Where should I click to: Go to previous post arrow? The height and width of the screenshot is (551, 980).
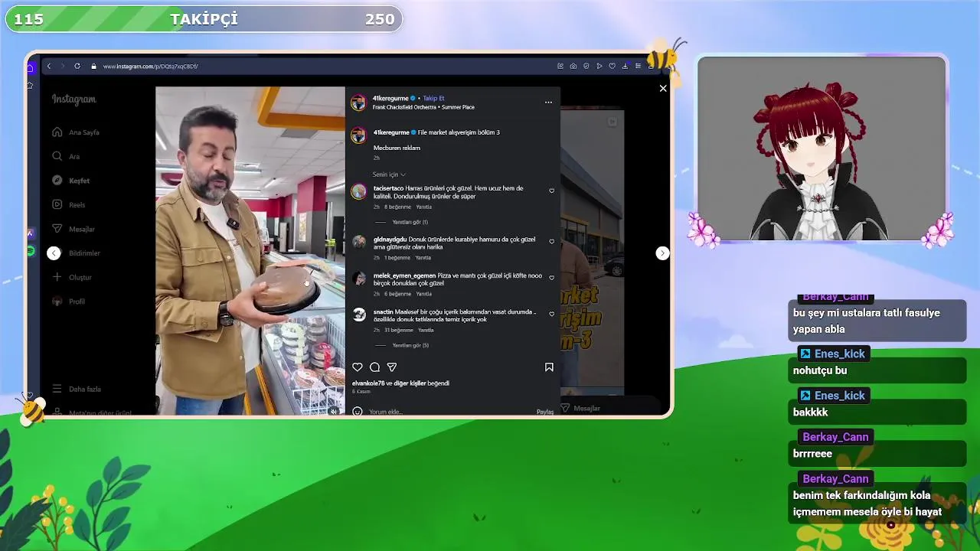click(x=54, y=253)
